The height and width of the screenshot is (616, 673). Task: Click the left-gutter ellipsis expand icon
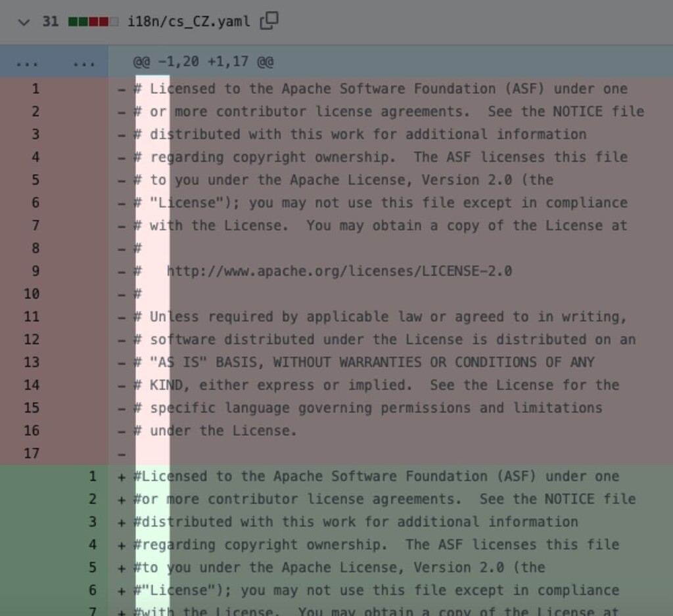click(26, 62)
